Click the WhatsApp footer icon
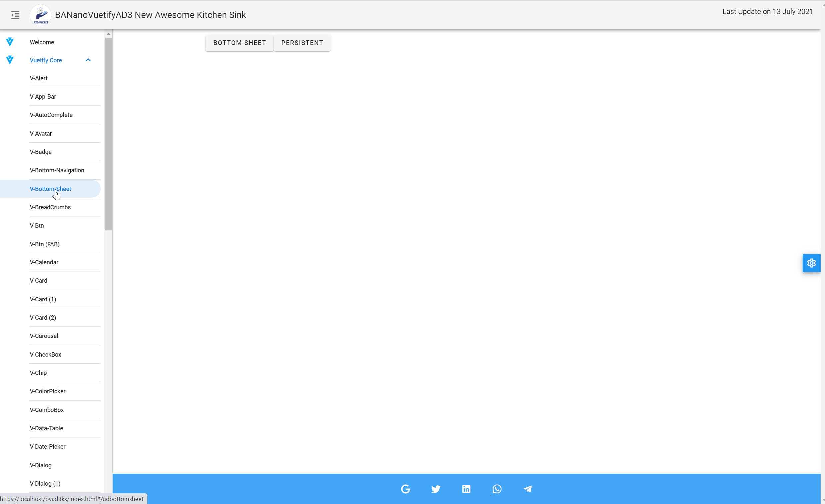 (497, 489)
